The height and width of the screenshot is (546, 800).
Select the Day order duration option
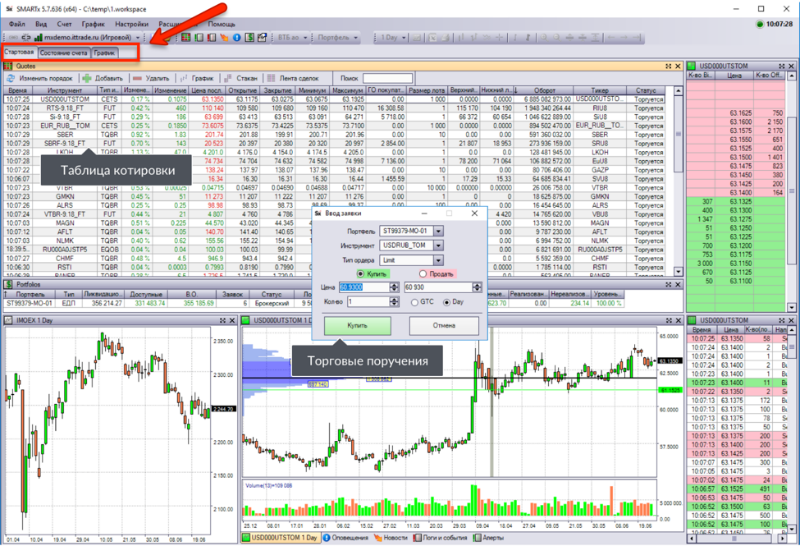point(446,302)
